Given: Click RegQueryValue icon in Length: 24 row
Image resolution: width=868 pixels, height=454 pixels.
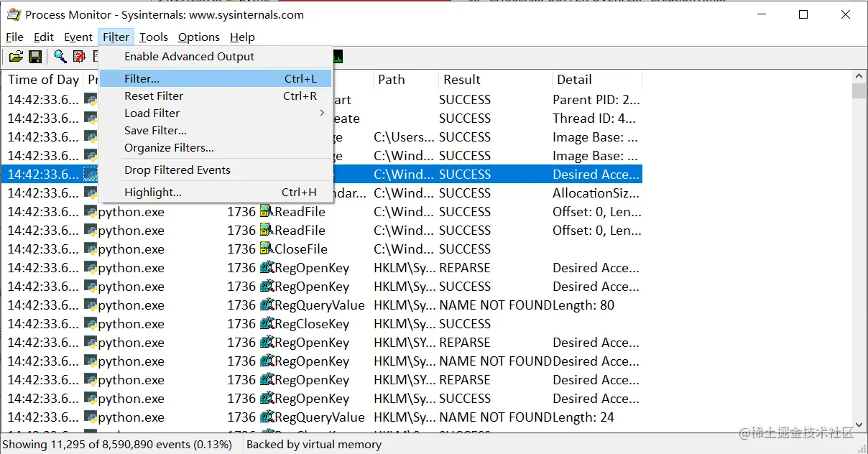Looking at the screenshot, I should 267,417.
